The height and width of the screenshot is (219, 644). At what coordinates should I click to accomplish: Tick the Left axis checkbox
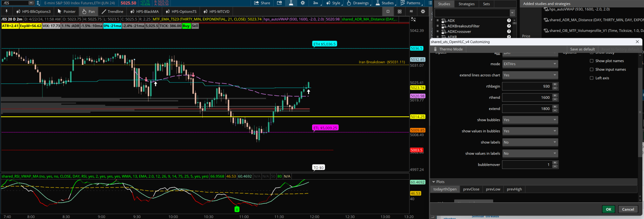592,78
